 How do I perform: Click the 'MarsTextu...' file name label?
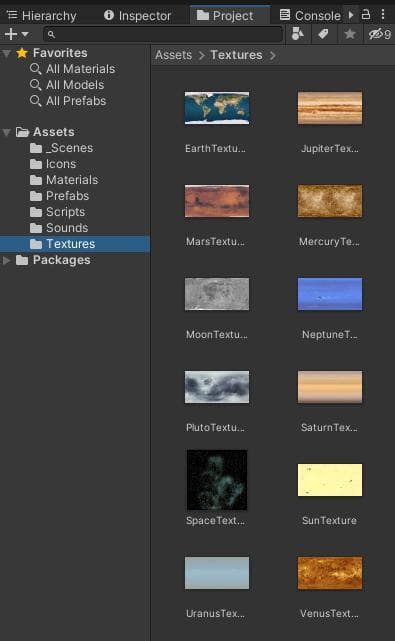click(215, 242)
